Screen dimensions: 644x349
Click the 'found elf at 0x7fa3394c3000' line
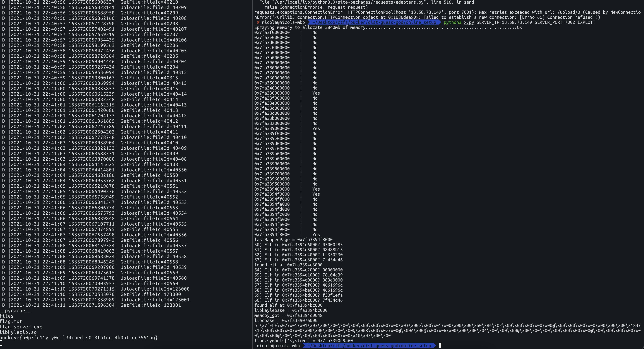click(x=288, y=265)
